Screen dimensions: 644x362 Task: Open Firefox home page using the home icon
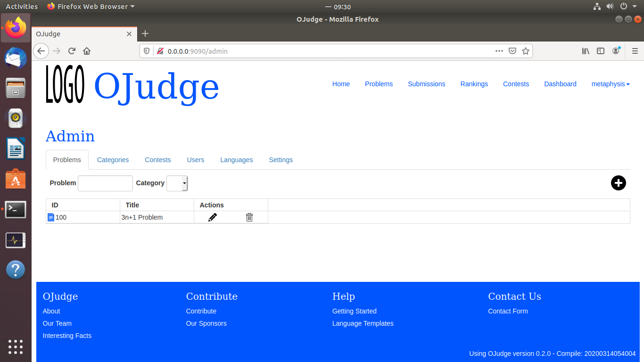coord(87,51)
